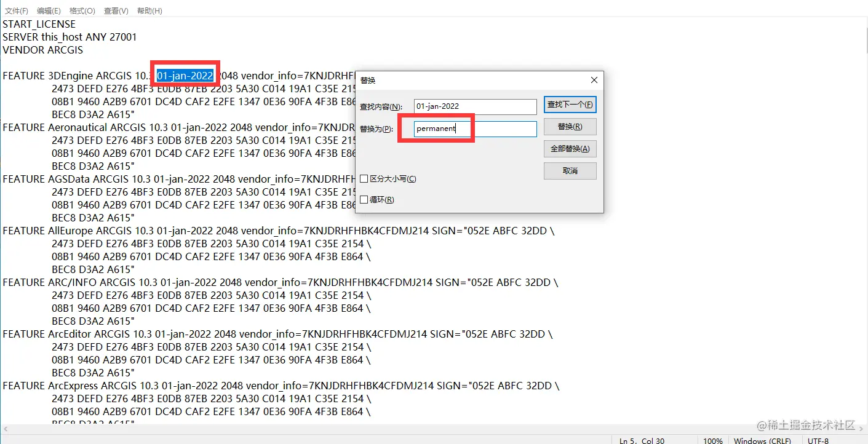This screenshot has width=868, height=444.
Task: Click the VENDOR ARCGIS line
Action: pyautogui.click(x=43, y=50)
